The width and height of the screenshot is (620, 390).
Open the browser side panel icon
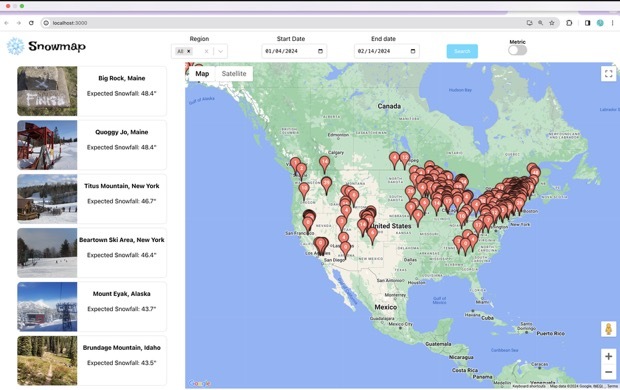[588, 23]
